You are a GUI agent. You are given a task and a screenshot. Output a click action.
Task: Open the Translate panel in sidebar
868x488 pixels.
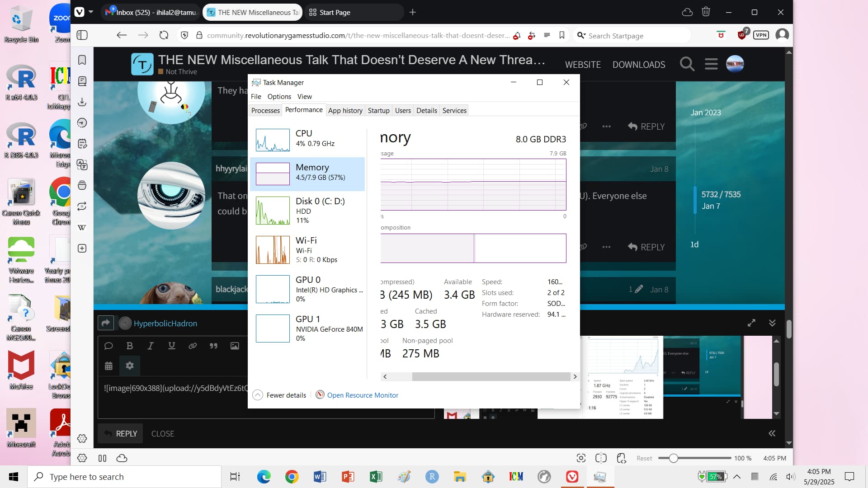[82, 164]
